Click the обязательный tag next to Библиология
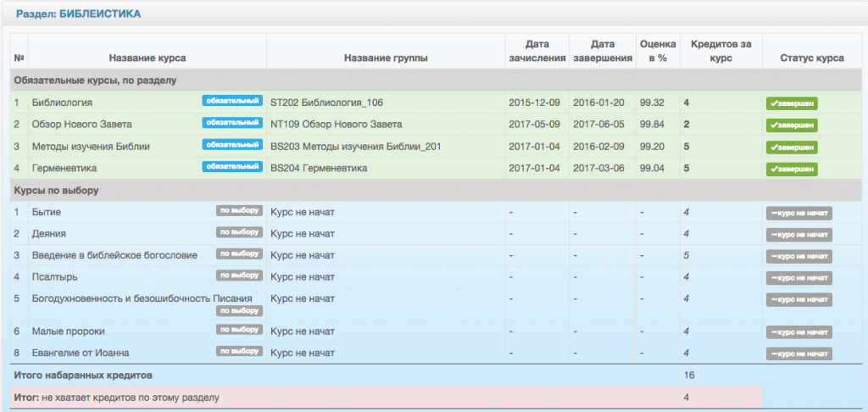The image size is (868, 412). pyautogui.click(x=231, y=101)
